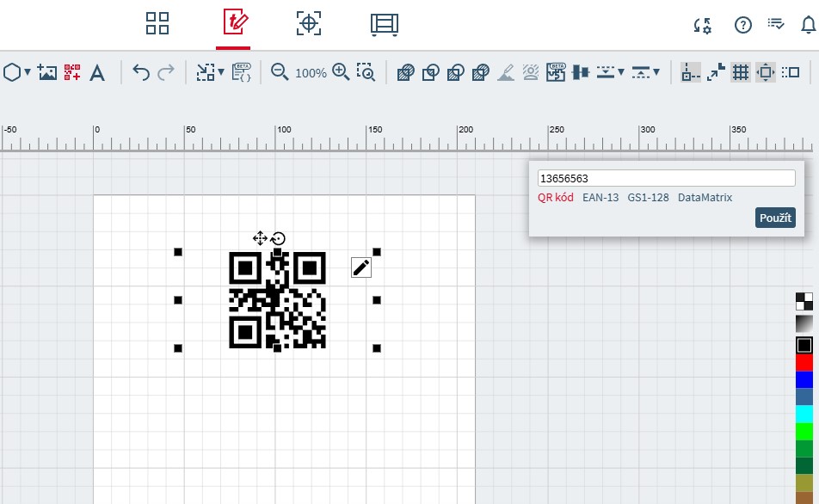Select the add QR code tool
The image size is (819, 504).
click(72, 73)
